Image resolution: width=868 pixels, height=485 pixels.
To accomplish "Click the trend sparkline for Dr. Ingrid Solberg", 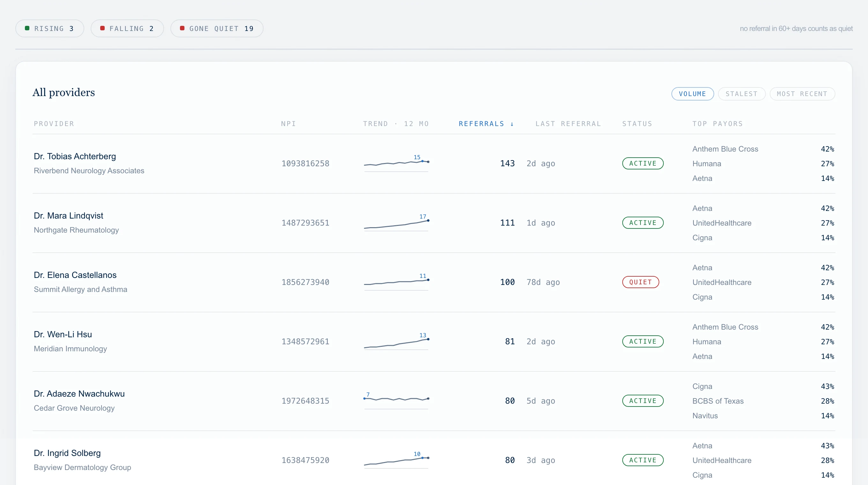I will [396, 460].
